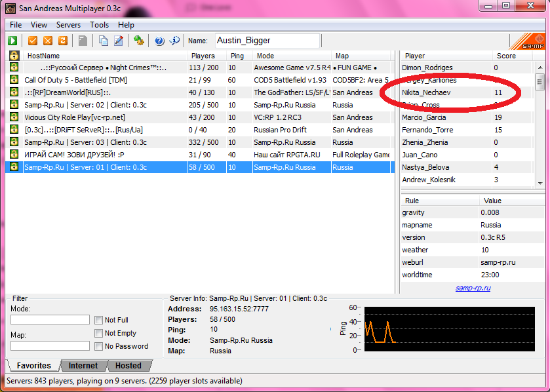Select player Fernando_Torre in player list
Viewport: 550px width, 392px height.
tap(468, 130)
